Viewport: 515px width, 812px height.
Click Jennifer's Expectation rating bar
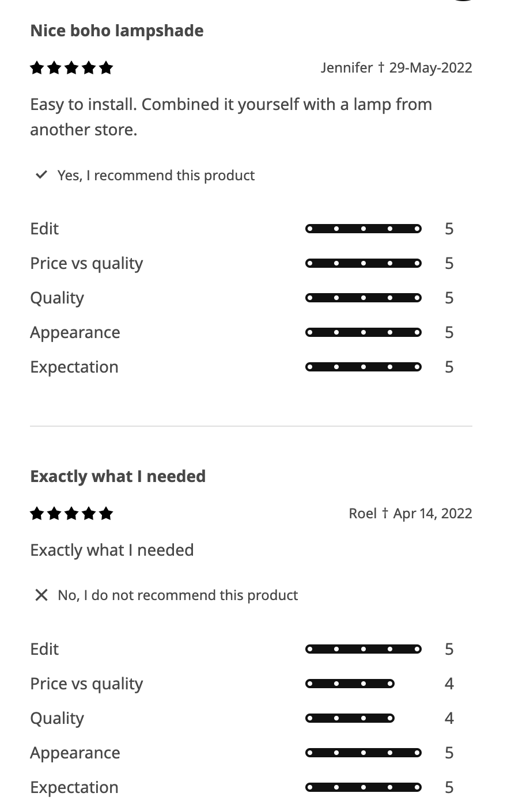coord(363,367)
